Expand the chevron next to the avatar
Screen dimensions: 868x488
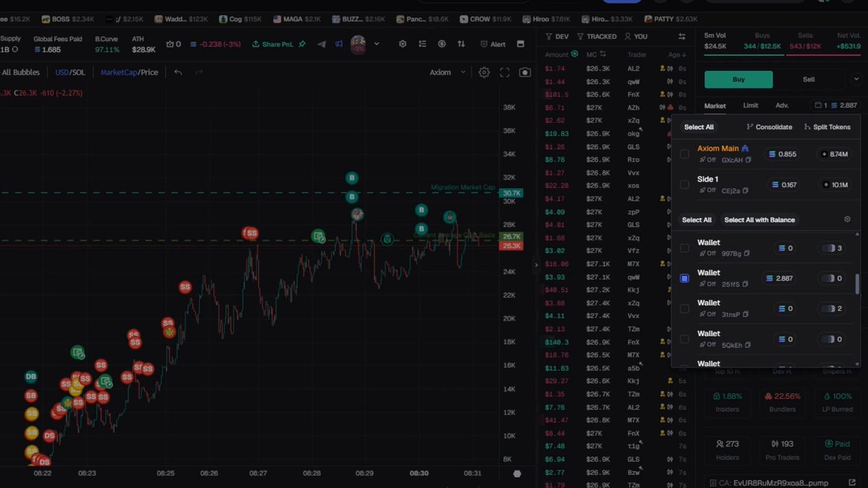[x=376, y=44]
